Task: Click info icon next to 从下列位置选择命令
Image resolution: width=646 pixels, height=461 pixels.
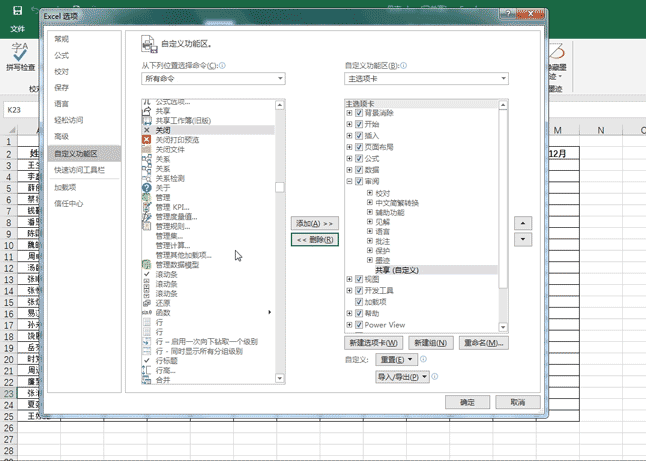Action: (222, 66)
